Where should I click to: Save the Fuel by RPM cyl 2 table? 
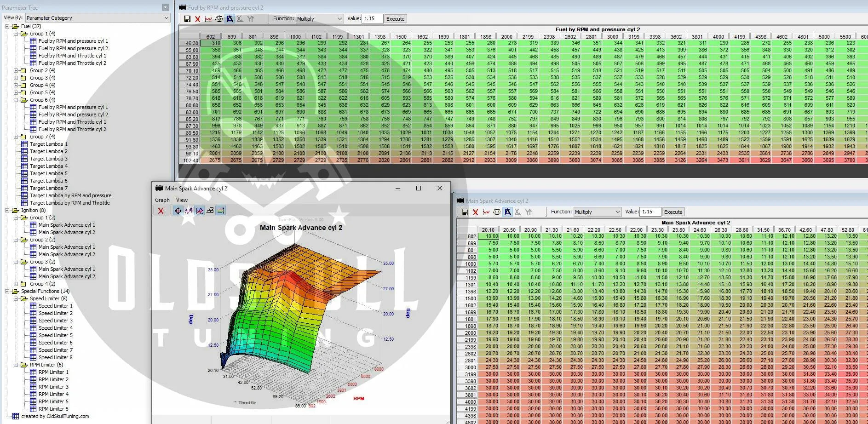pos(187,19)
